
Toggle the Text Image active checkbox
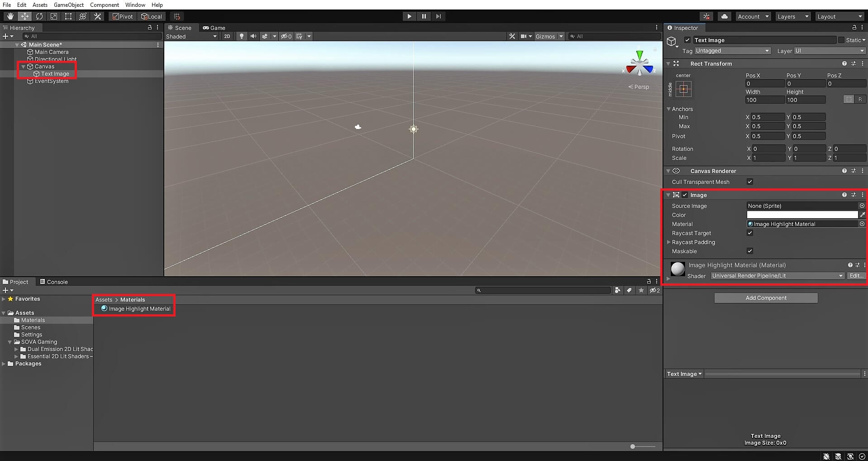pyautogui.click(x=687, y=40)
